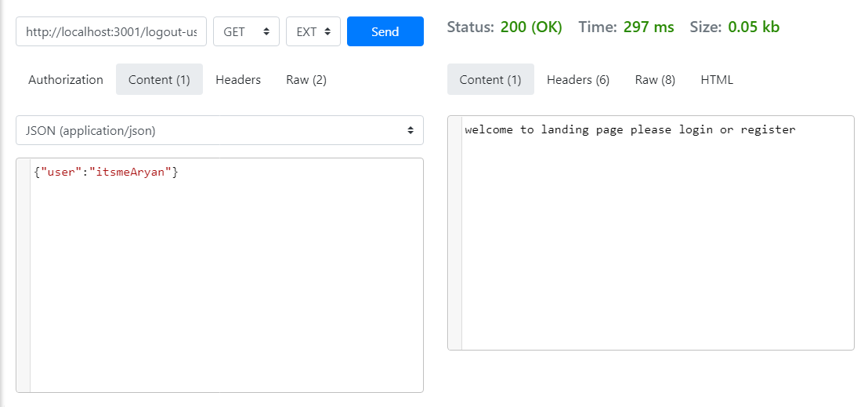868x407 pixels.
Task: Open the response Headers (6) tab
Action: click(578, 79)
